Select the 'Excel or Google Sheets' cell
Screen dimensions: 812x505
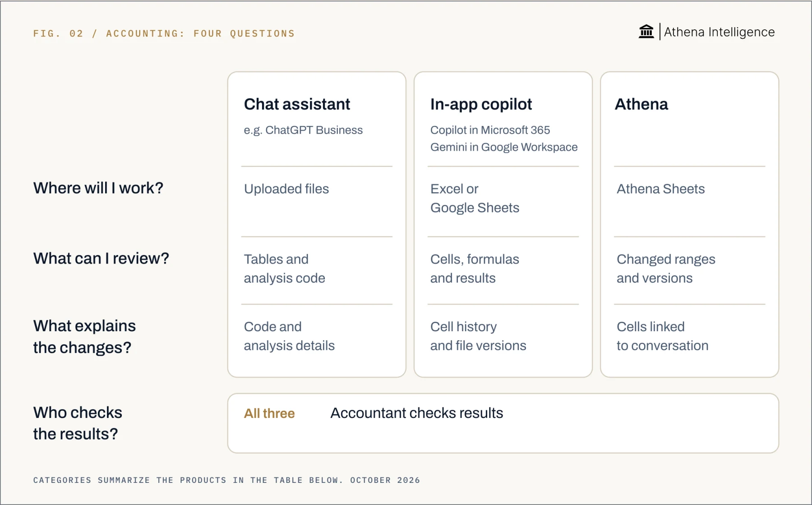475,198
